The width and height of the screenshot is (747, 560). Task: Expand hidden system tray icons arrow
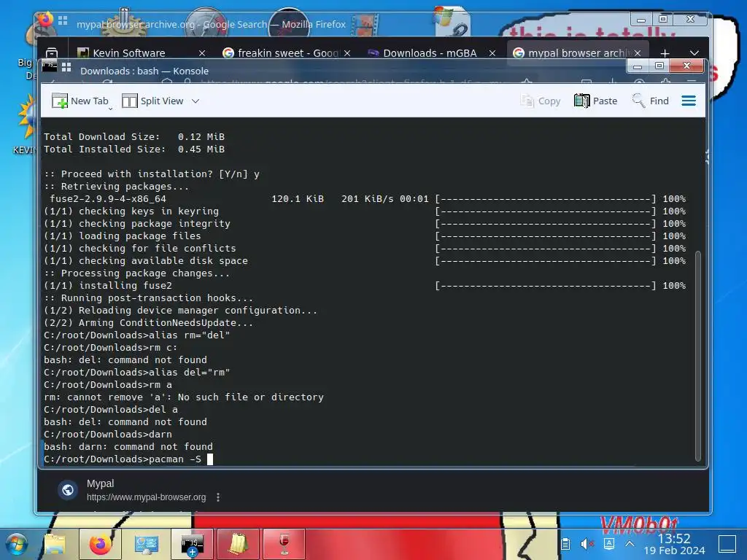coord(630,544)
